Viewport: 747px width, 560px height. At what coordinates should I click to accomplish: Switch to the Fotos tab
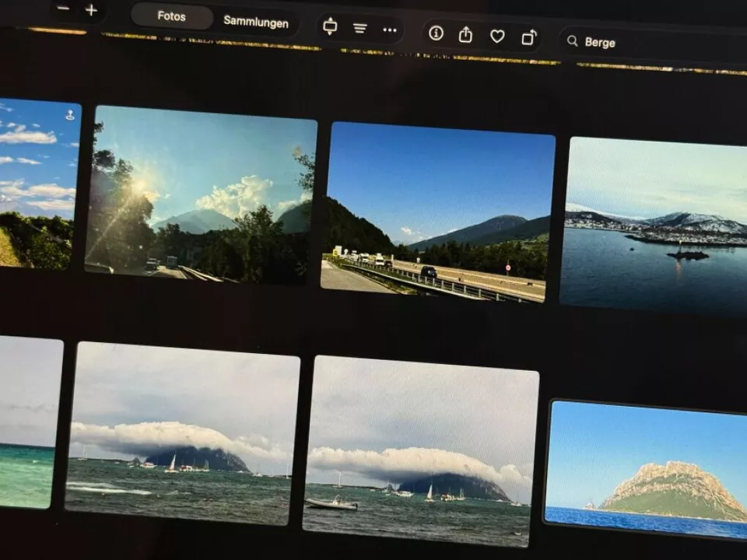[x=171, y=16]
